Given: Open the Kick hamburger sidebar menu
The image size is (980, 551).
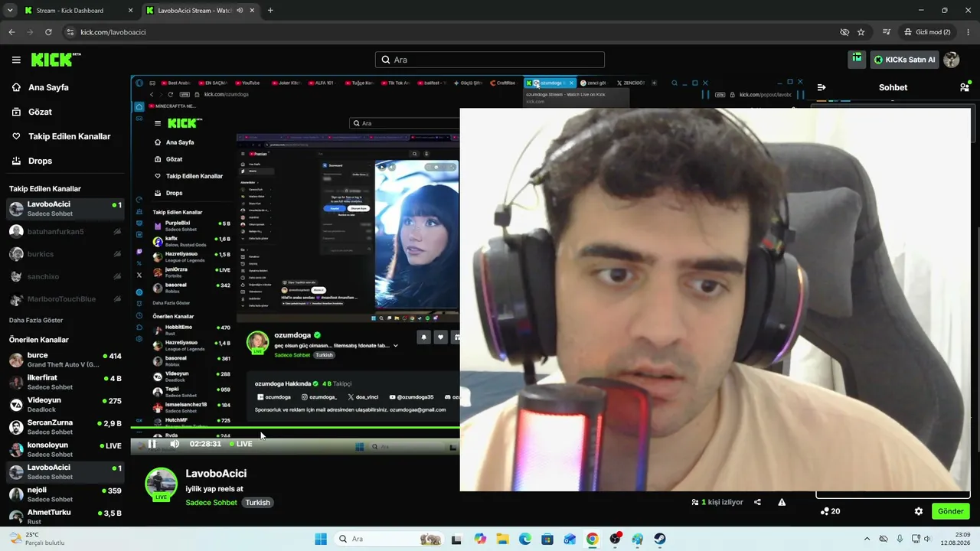Looking at the screenshot, I should pos(16,60).
